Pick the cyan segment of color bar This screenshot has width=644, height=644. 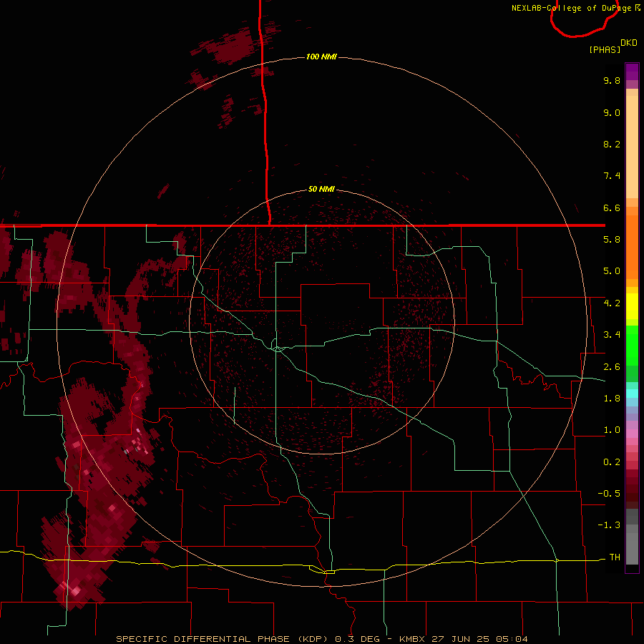[x=632, y=394]
